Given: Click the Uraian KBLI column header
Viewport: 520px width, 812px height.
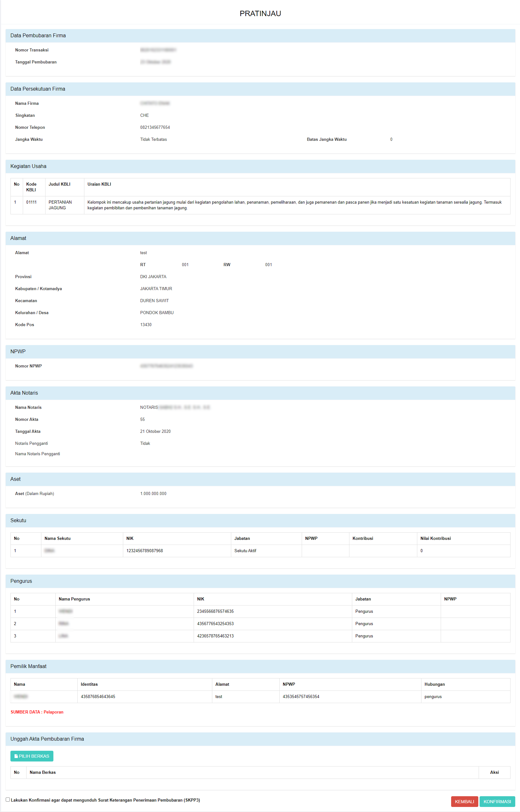Looking at the screenshot, I should tap(99, 184).
